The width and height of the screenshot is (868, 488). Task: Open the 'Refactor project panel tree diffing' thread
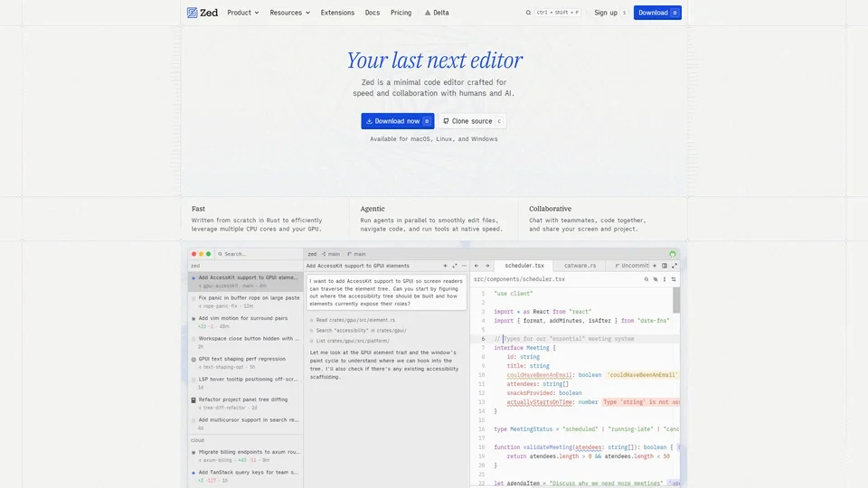click(x=246, y=403)
